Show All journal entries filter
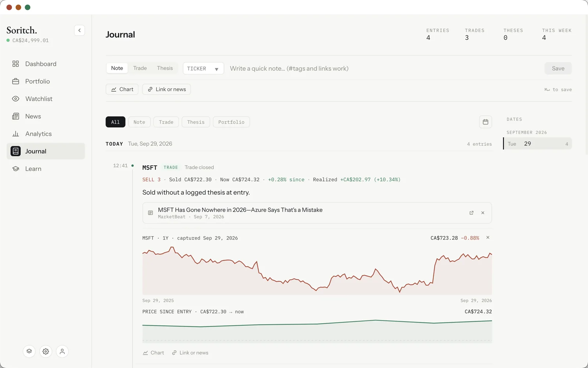Image resolution: width=588 pixels, height=368 pixels. coord(115,122)
